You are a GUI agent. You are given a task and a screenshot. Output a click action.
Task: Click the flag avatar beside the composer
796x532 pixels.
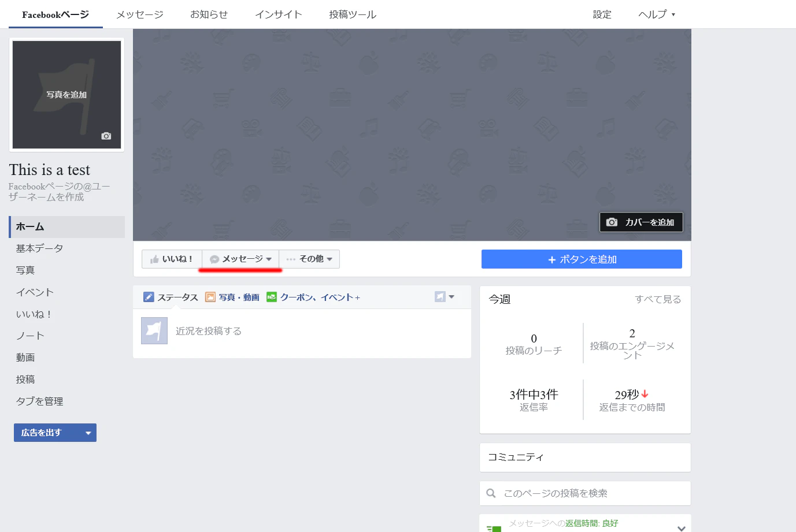[154, 330]
